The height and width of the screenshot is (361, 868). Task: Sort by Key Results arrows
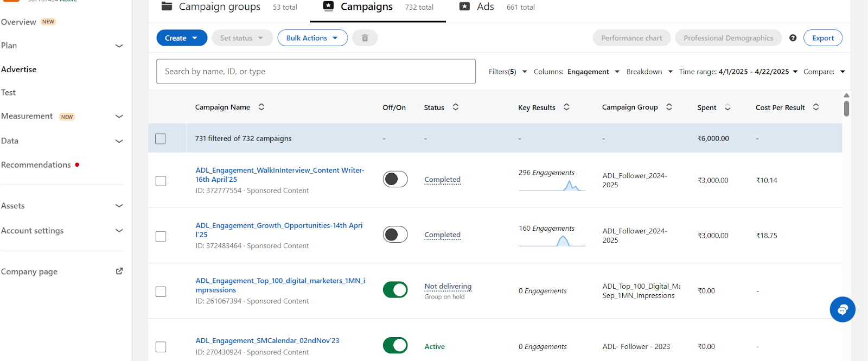(566, 107)
